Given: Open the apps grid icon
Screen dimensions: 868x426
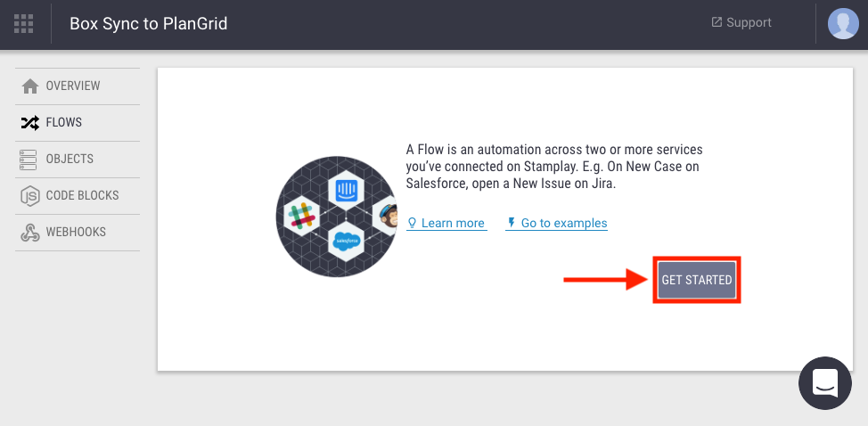Looking at the screenshot, I should point(24,24).
